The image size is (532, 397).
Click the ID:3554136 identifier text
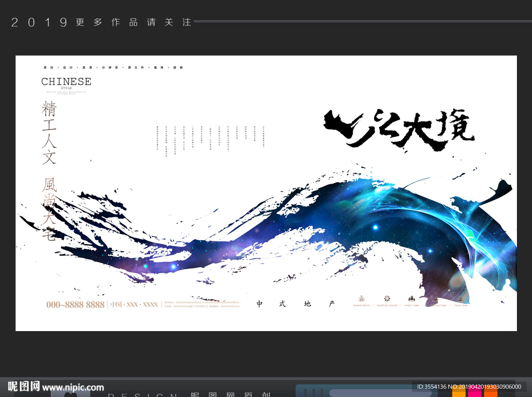[x=432, y=387]
